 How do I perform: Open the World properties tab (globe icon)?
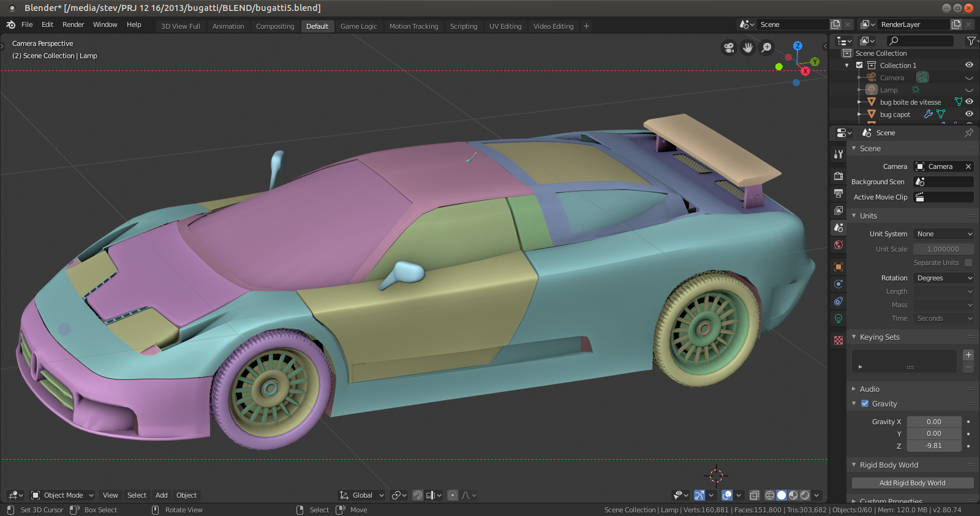(x=839, y=245)
